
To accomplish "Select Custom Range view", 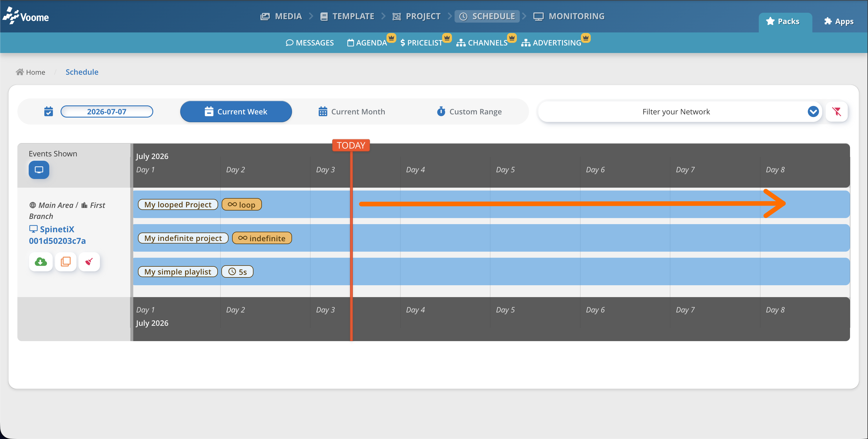I will [x=469, y=111].
